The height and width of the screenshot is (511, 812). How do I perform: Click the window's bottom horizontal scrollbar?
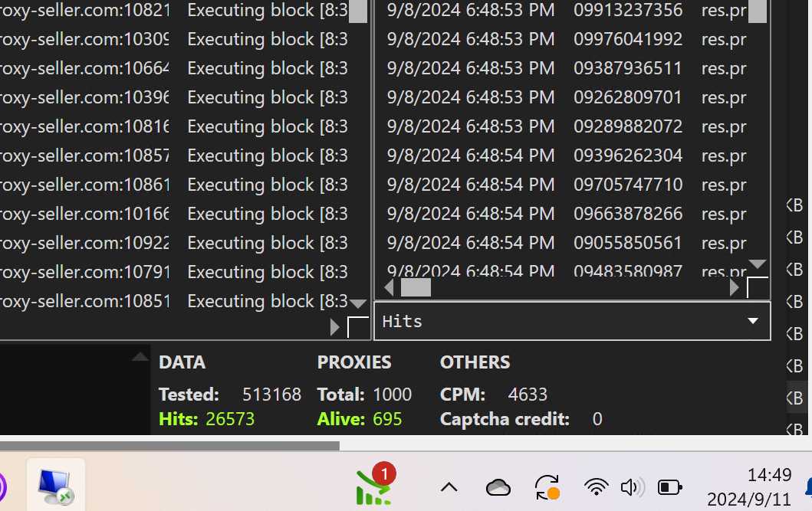169,445
